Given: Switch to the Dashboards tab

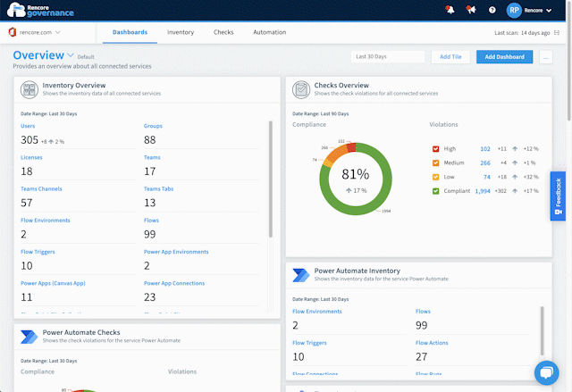Looking at the screenshot, I should [130, 32].
